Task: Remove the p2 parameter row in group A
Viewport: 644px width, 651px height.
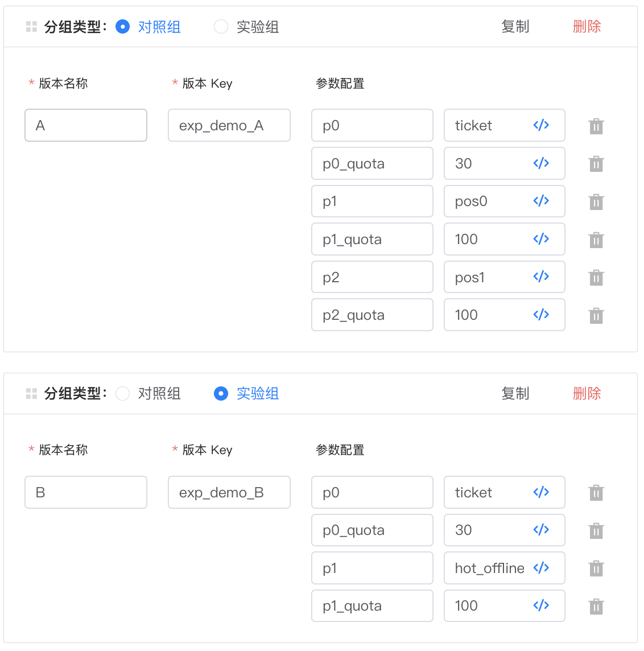Action: 596,278
